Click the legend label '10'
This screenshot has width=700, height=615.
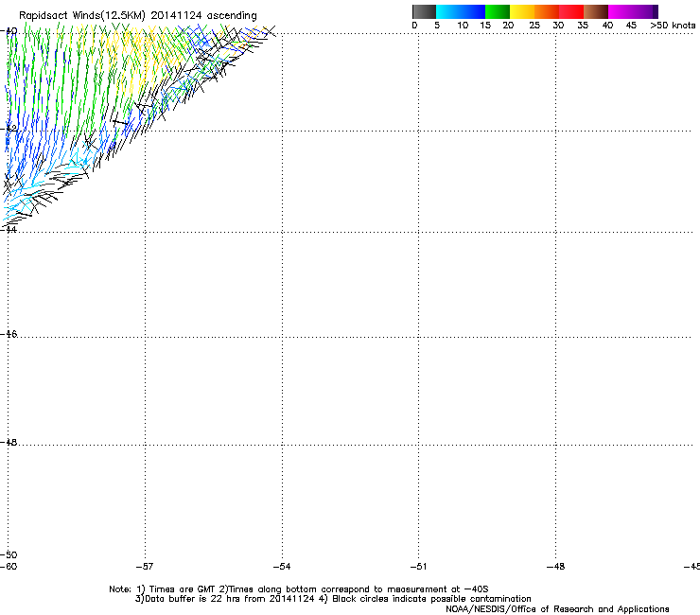pyautogui.click(x=463, y=26)
